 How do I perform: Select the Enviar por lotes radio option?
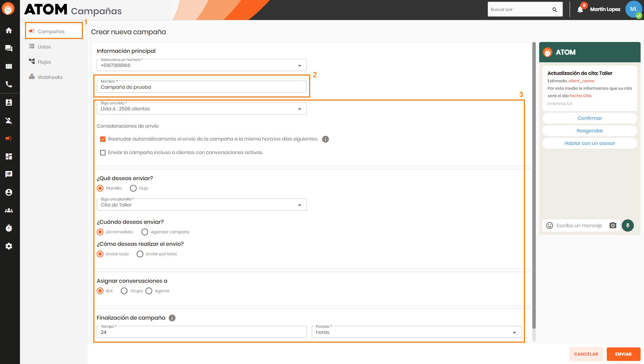click(140, 254)
